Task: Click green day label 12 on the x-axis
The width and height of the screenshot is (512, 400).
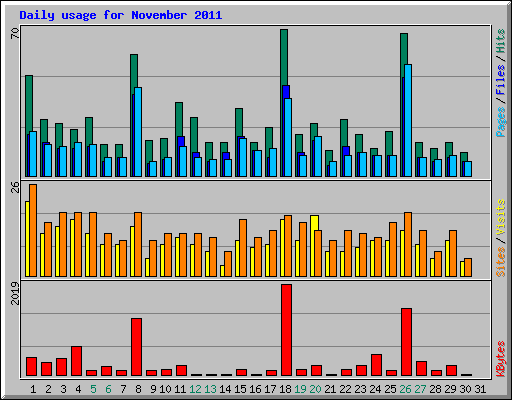Action: (x=195, y=389)
